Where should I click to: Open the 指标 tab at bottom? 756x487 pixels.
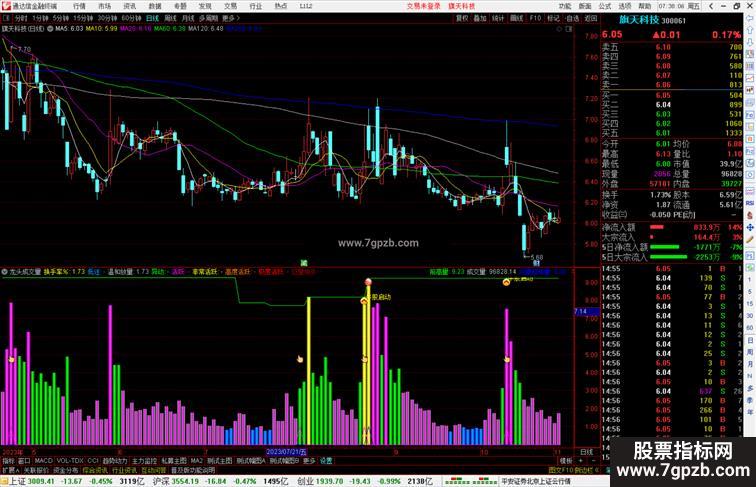click(8, 461)
